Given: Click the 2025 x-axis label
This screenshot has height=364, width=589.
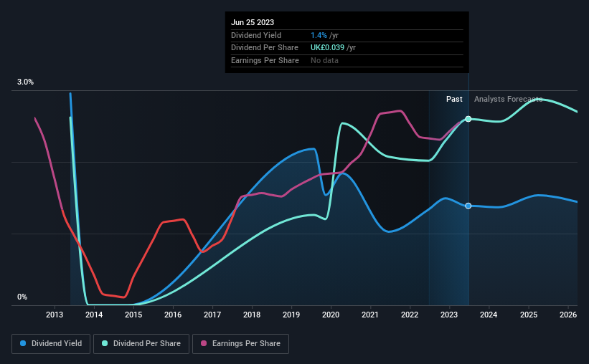Looking at the screenshot, I should coord(529,315).
